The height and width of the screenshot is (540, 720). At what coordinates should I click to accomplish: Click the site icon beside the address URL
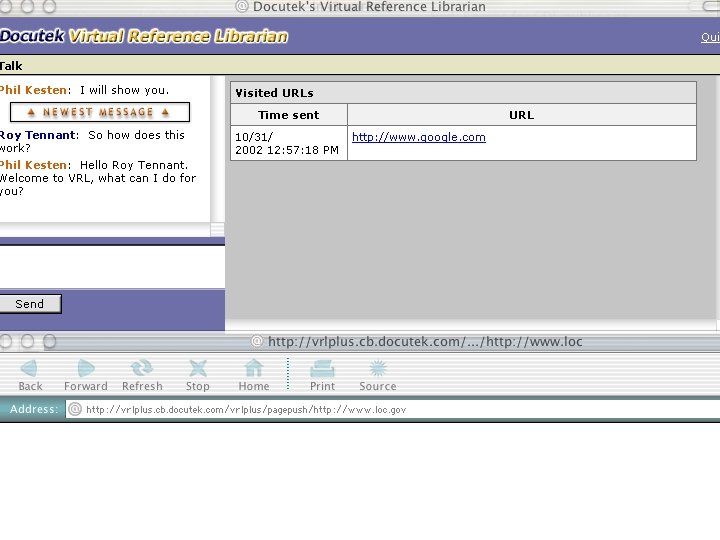coord(75,409)
